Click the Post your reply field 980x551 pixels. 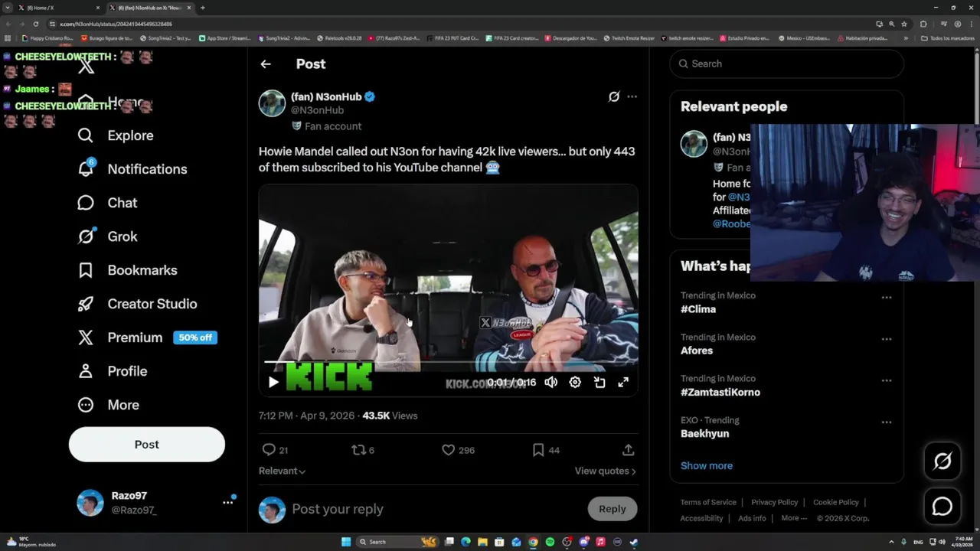tap(433, 509)
